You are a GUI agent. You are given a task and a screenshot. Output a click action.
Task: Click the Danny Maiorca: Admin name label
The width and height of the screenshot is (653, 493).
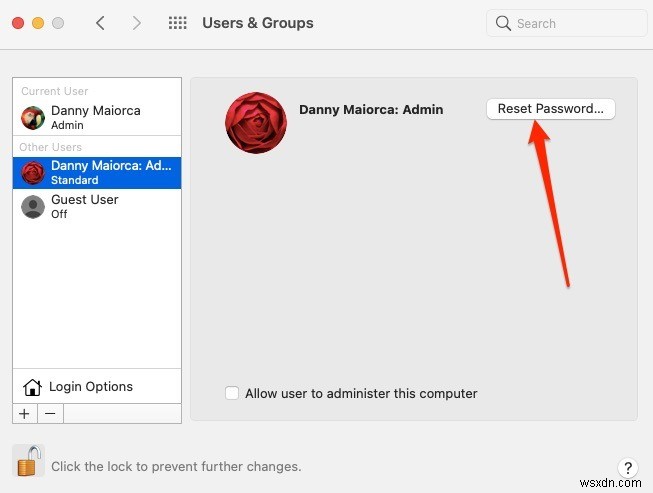(x=371, y=110)
